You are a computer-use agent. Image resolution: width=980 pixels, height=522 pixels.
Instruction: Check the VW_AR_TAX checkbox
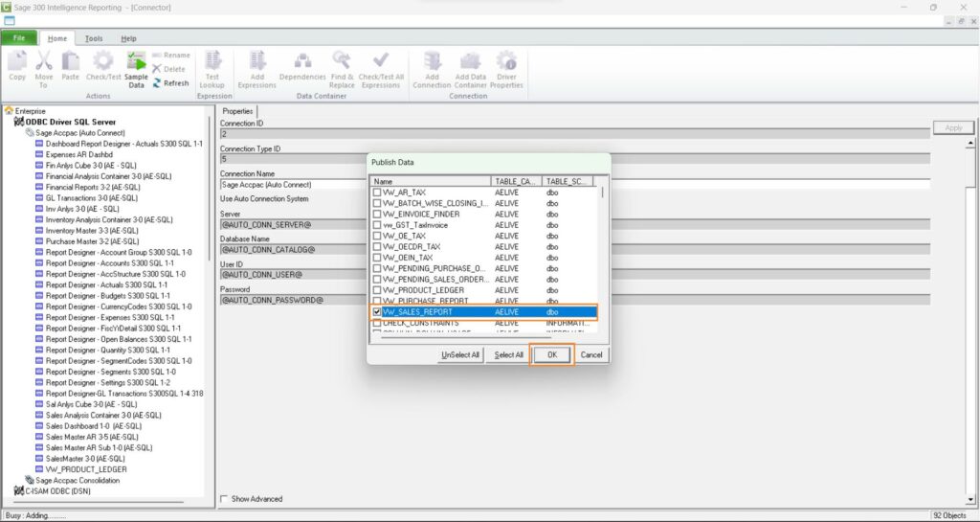point(377,193)
